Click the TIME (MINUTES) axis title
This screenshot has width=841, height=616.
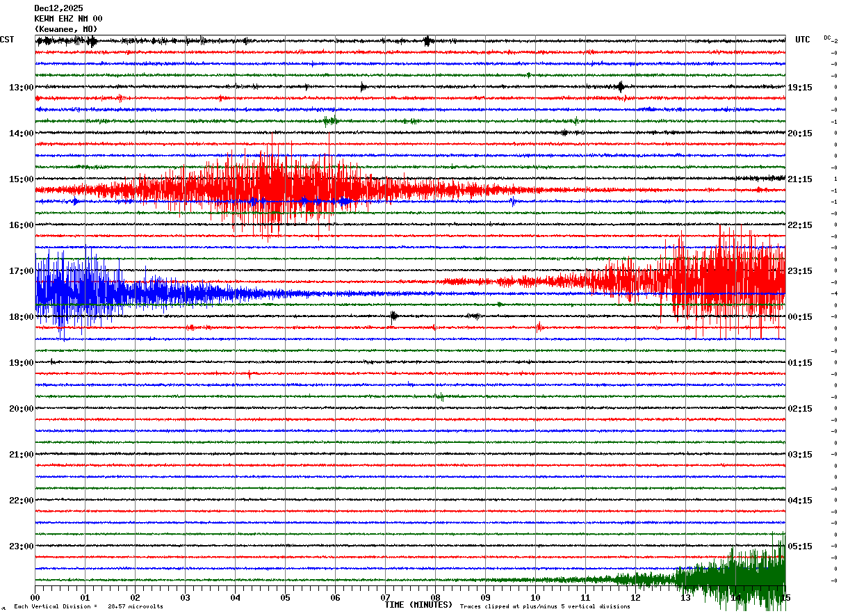point(418,605)
